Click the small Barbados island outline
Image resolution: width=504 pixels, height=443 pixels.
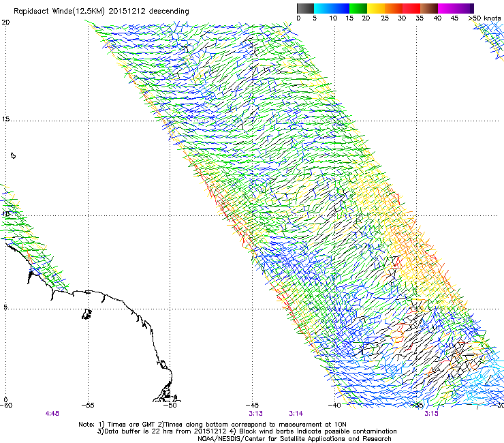13,155
